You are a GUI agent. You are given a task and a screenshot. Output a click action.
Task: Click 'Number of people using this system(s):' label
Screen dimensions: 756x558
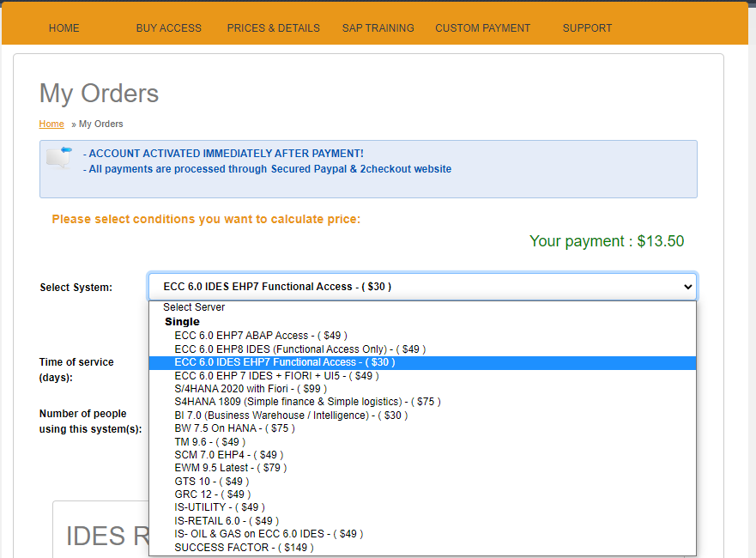pos(91,422)
